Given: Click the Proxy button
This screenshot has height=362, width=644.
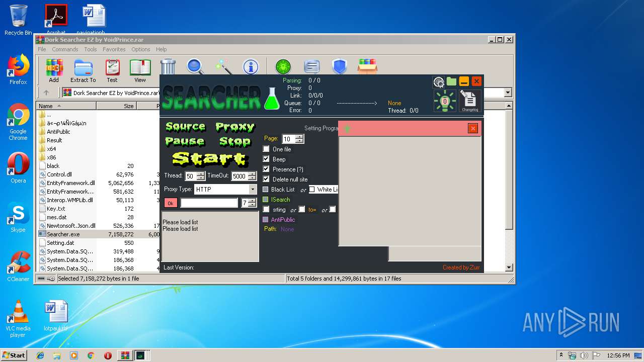Looking at the screenshot, I should [x=235, y=127].
